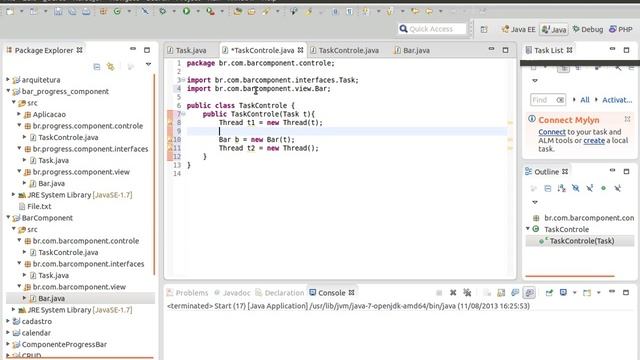Open the Javadoc tab
Screen dimensions: 640x360
(232, 293)
